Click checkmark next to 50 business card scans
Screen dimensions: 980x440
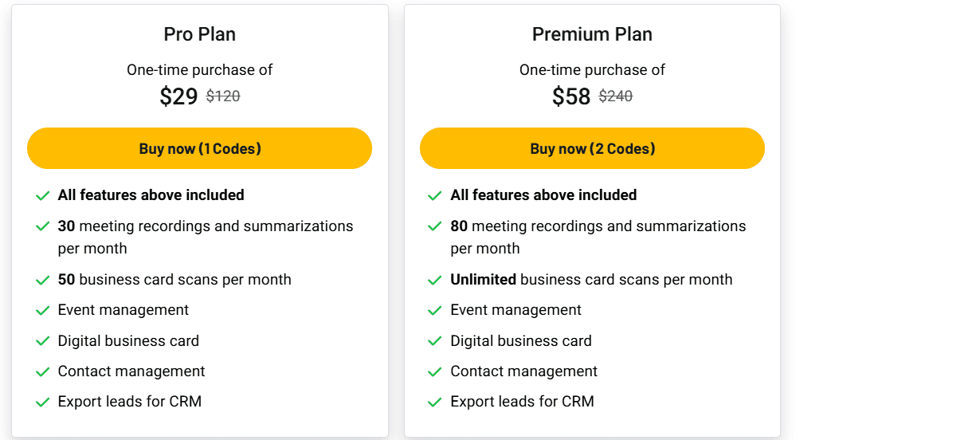click(43, 280)
